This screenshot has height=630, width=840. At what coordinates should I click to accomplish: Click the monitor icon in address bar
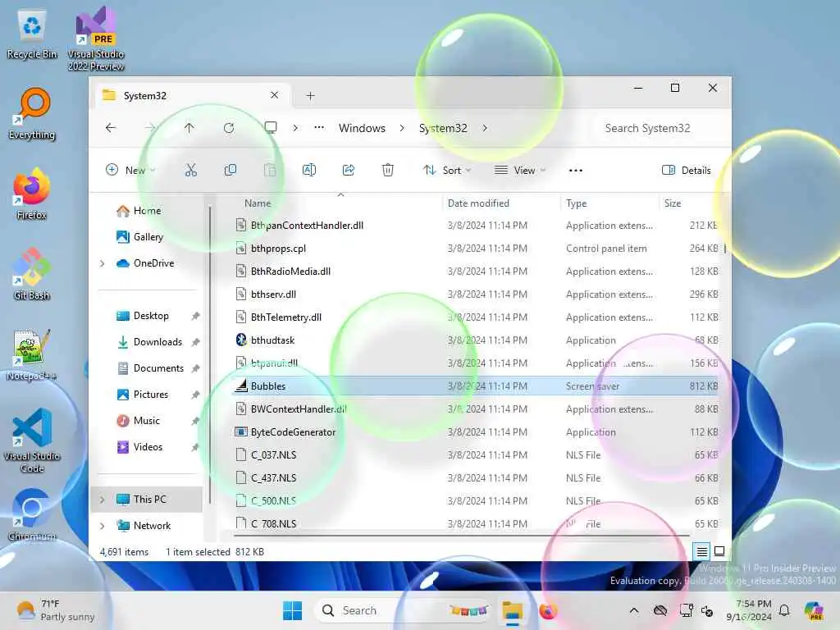[x=271, y=127]
